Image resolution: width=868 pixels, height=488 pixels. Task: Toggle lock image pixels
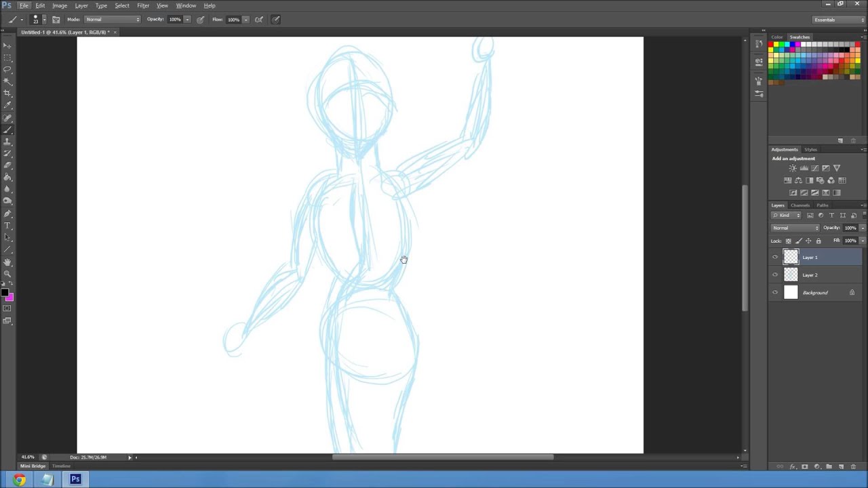pyautogui.click(x=798, y=241)
